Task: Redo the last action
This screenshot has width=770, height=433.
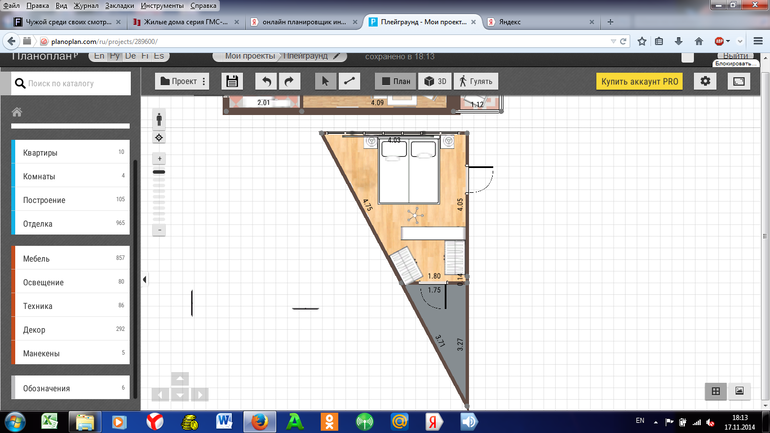Action: tap(289, 81)
